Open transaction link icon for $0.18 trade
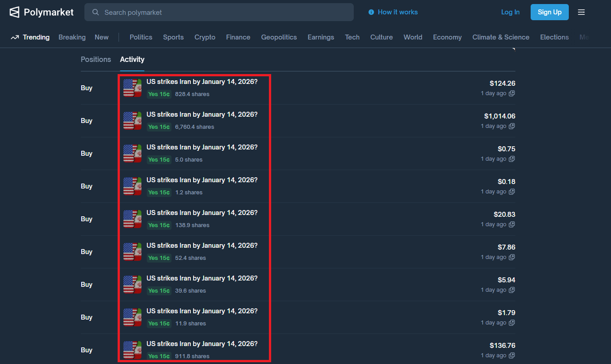The width and height of the screenshot is (611, 364). (512, 192)
